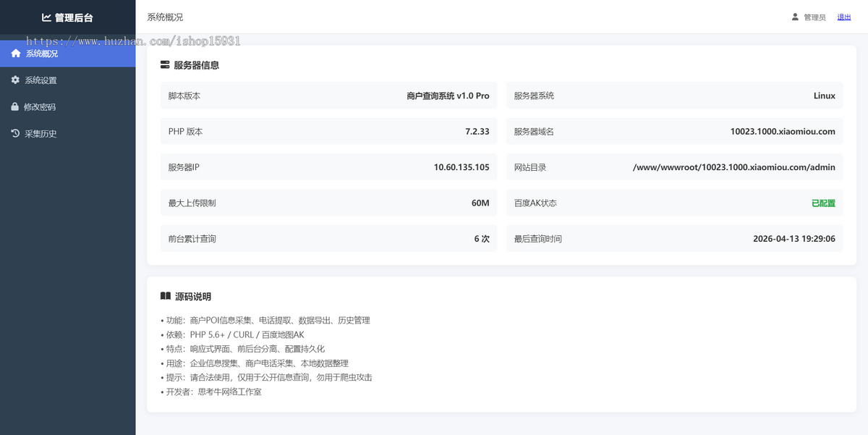
Task: Click the 网站目录 label
Action: 530,167
